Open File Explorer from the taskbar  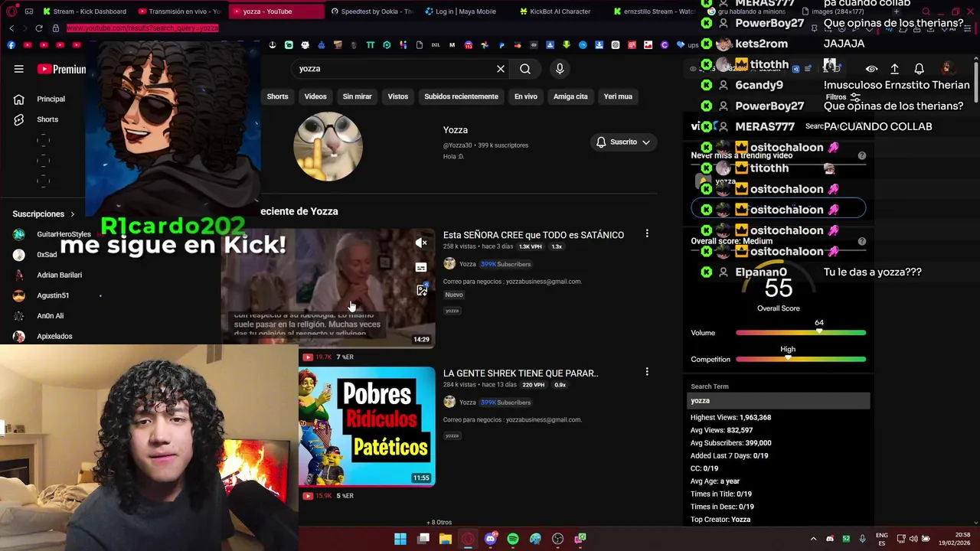click(x=446, y=539)
